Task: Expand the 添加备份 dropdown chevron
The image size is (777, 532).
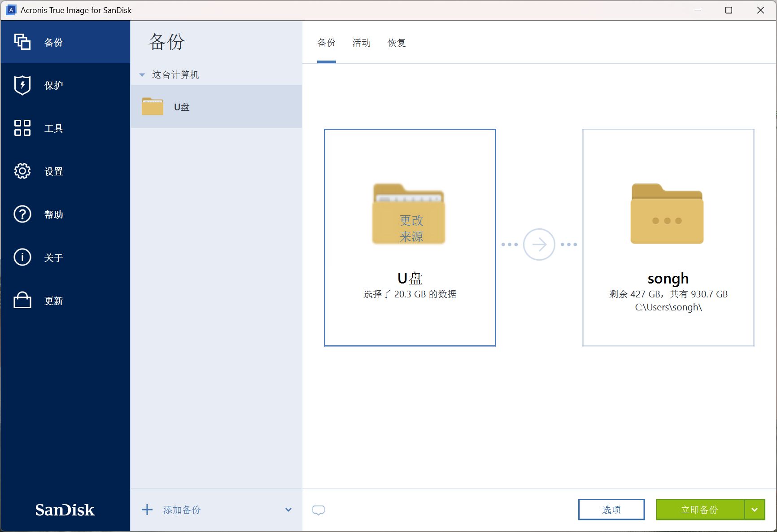Action: tap(288, 510)
